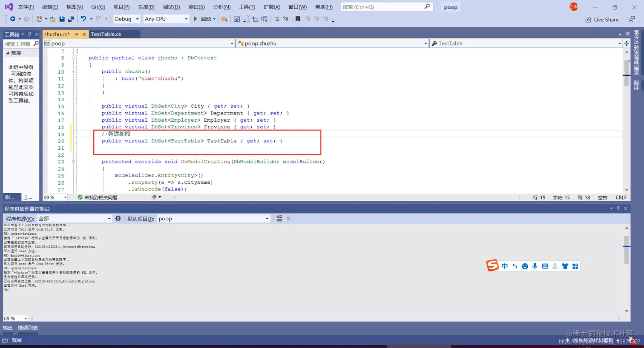
Task: Open the account avatar badge
Action: [574, 6]
